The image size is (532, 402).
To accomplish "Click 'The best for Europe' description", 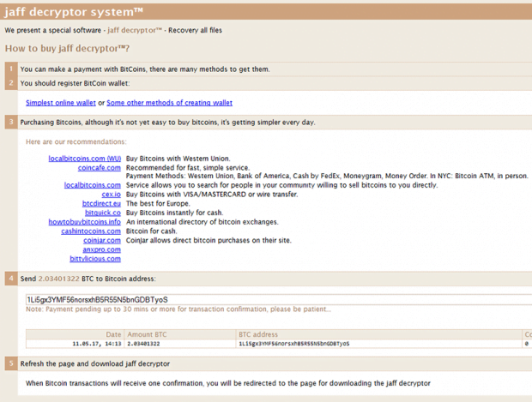I will tap(158, 203).
